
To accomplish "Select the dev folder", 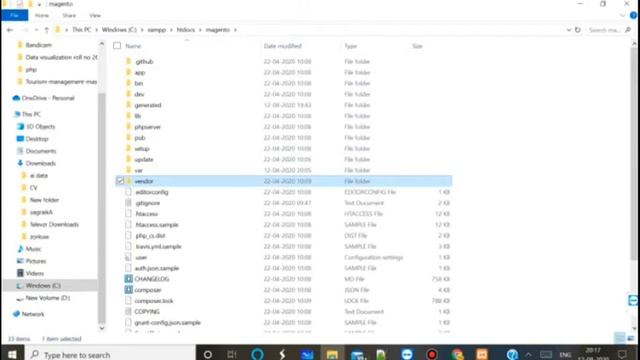I will pyautogui.click(x=139, y=94).
